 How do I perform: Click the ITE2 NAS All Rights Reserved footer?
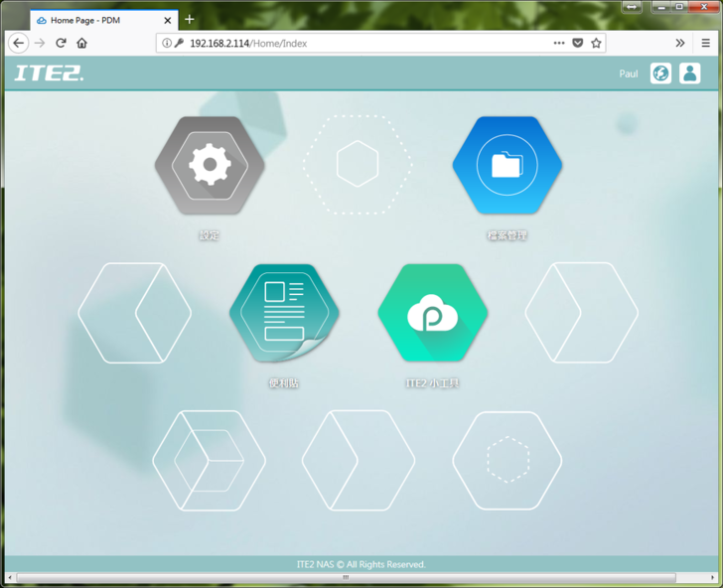click(361, 564)
